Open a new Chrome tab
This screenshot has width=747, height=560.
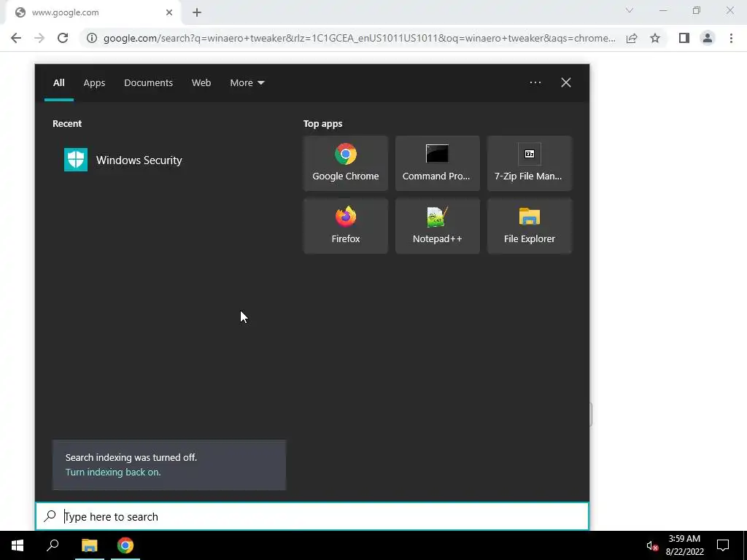pyautogui.click(x=197, y=13)
